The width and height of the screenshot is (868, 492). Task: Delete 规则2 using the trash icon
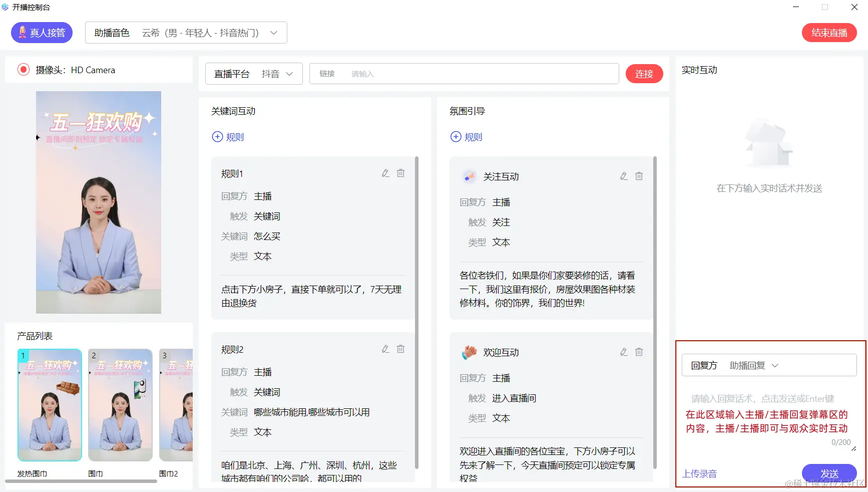coord(400,349)
